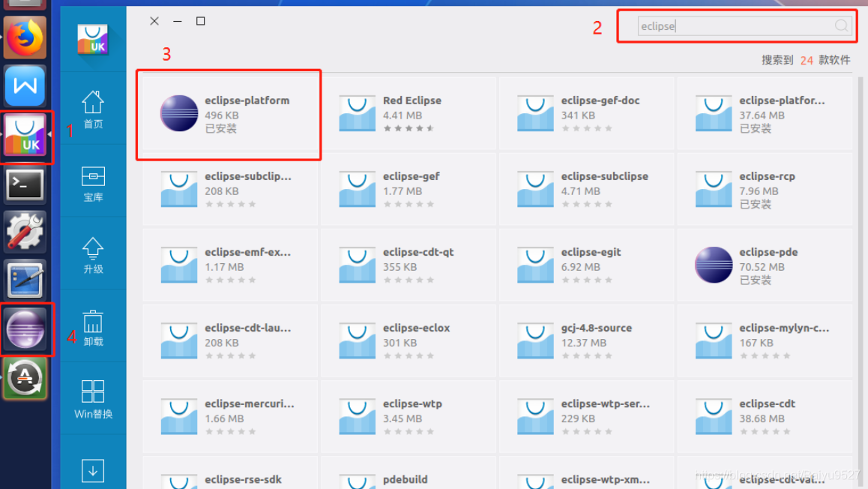This screenshot has width=868, height=489.
Task: Open eclipse-subclipse 4.71 MB icon
Action: (535, 189)
